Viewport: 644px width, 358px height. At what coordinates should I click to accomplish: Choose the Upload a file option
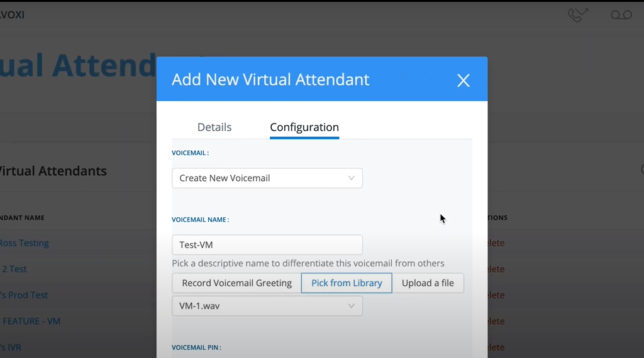428,283
